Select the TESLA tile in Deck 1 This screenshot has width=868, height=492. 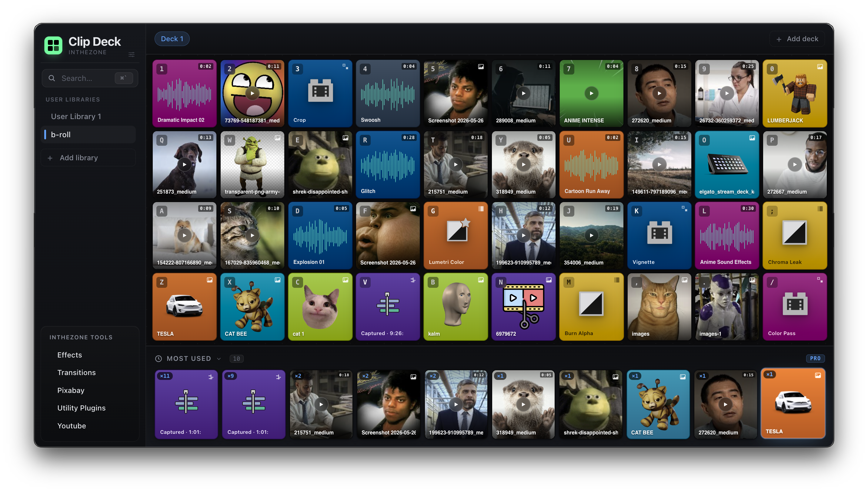click(x=184, y=307)
